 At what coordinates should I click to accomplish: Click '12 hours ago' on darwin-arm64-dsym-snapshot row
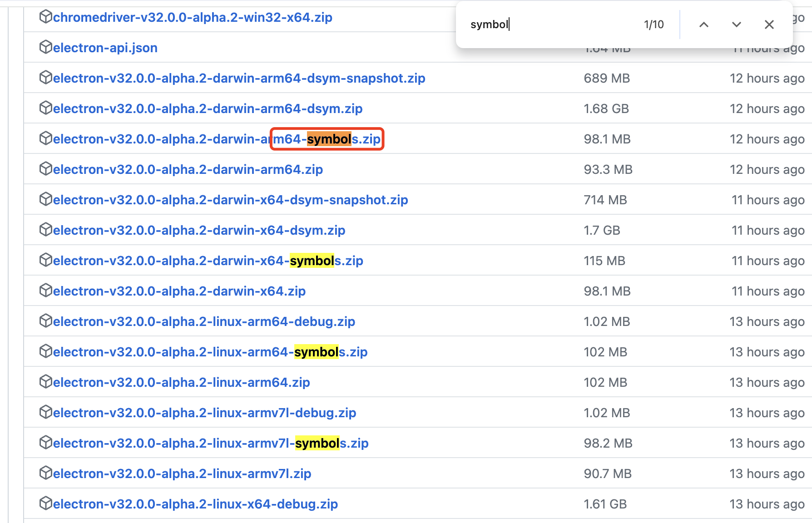pyautogui.click(x=767, y=78)
